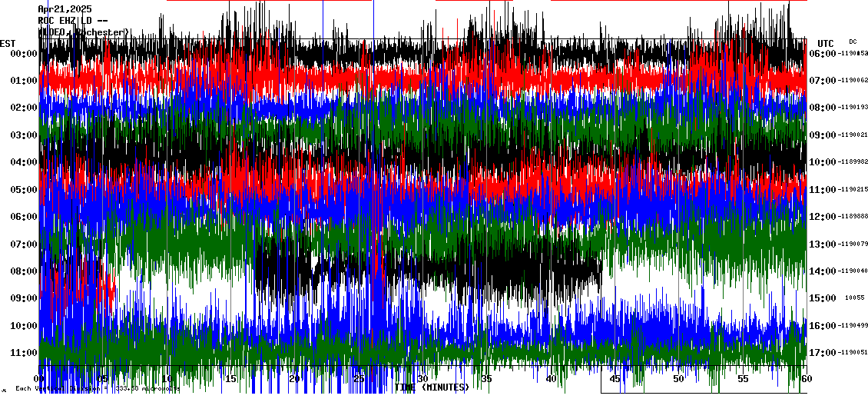Select the 10:00 UTC row label
Viewport: 868px width, 399px height.
[822, 162]
